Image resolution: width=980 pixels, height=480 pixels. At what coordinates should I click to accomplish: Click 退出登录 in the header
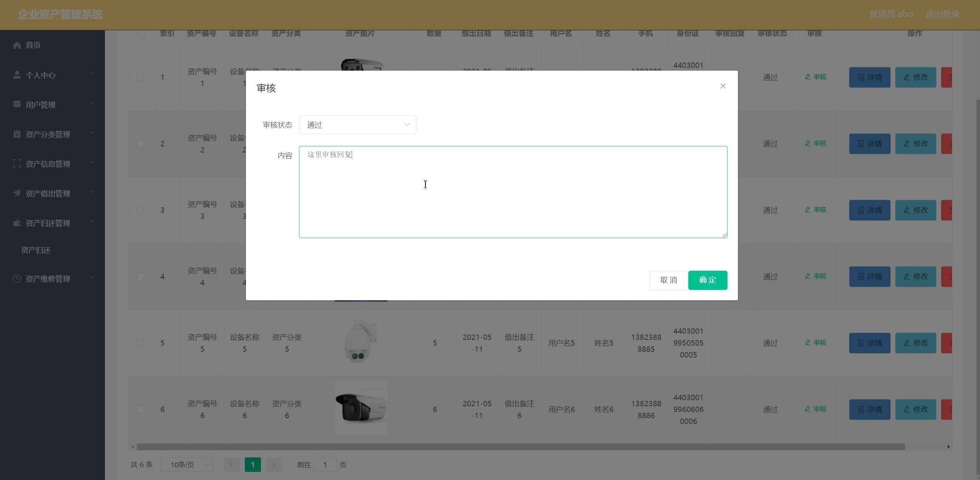[x=942, y=14]
